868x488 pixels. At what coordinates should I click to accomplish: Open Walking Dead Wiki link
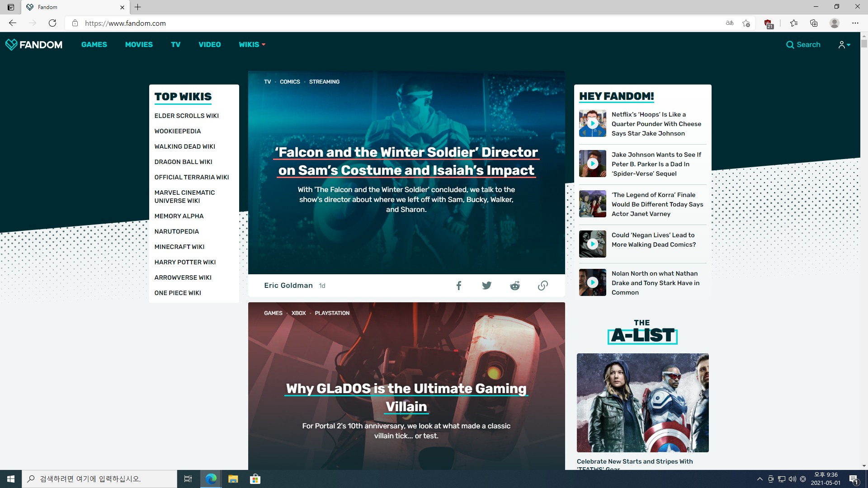point(184,146)
